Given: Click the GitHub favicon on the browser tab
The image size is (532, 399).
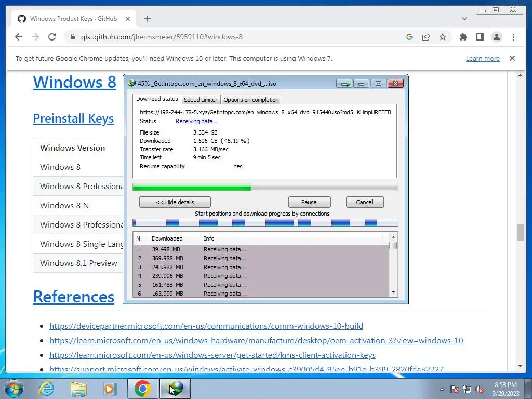Looking at the screenshot, I should click(22, 19).
